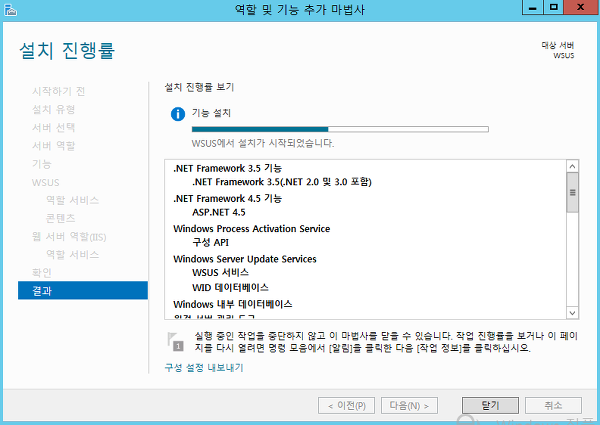This screenshot has height=425, width=600.
Task: Click the feature list scrollbar thumb
Action: click(572, 192)
